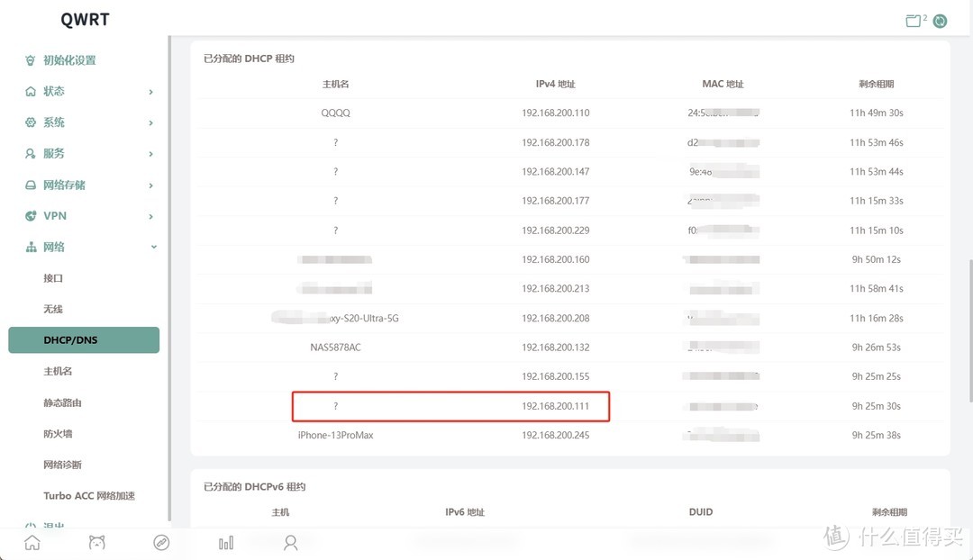Open the 防火墙 page
The width and height of the screenshot is (973, 560).
[x=58, y=433]
